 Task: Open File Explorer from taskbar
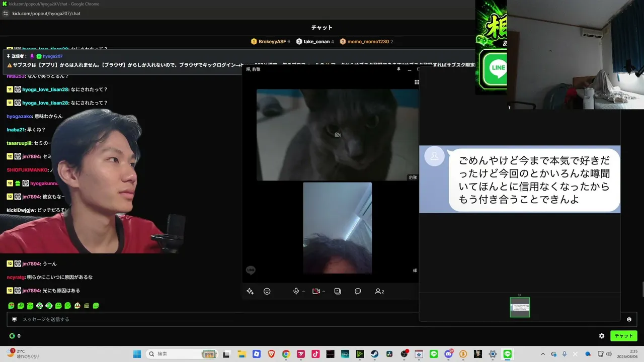242,354
